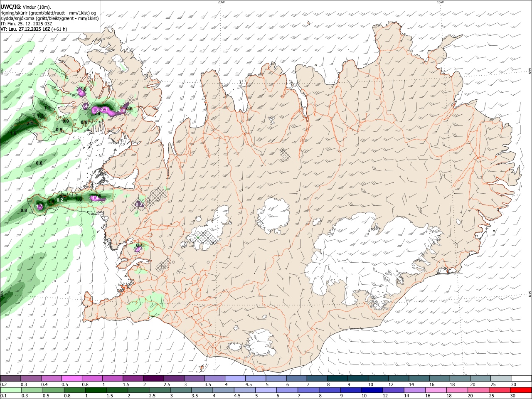The height and width of the screenshot is (399, 532).
Task: Click the white '0.2' value on the map
Action: tap(60, 200)
